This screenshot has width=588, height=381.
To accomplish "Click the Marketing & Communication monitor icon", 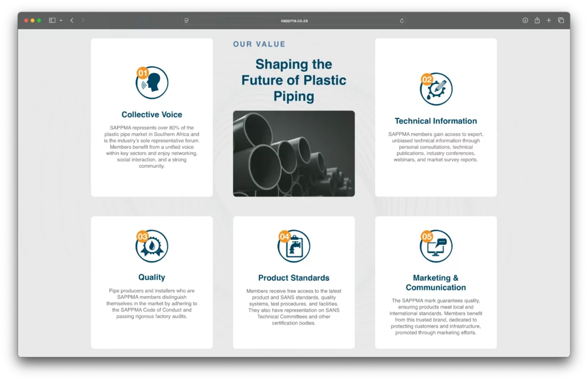I will tap(436, 246).
